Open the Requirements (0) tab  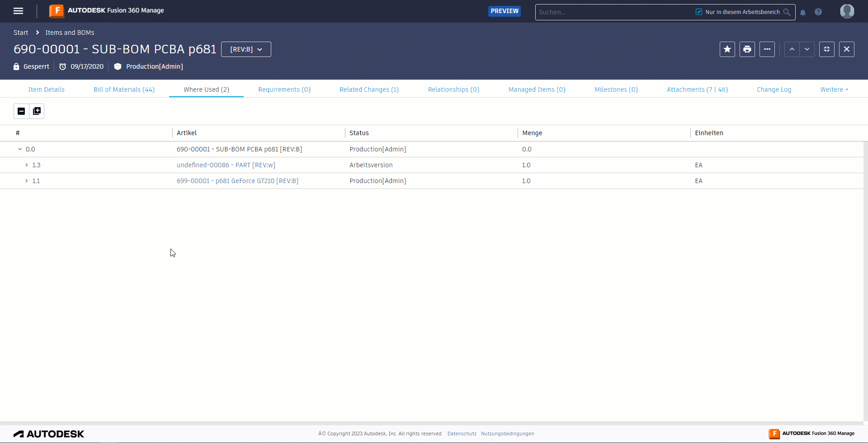pyautogui.click(x=284, y=90)
